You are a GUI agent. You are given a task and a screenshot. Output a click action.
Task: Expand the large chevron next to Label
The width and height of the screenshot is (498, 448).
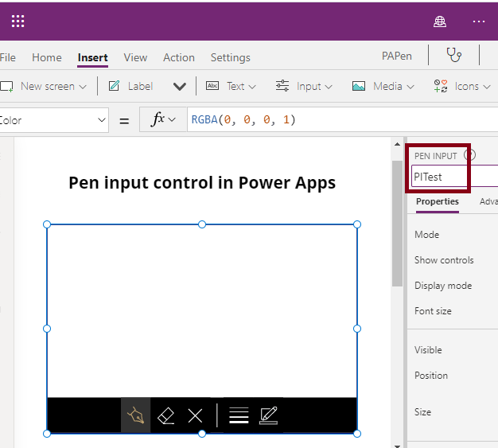[180, 87]
